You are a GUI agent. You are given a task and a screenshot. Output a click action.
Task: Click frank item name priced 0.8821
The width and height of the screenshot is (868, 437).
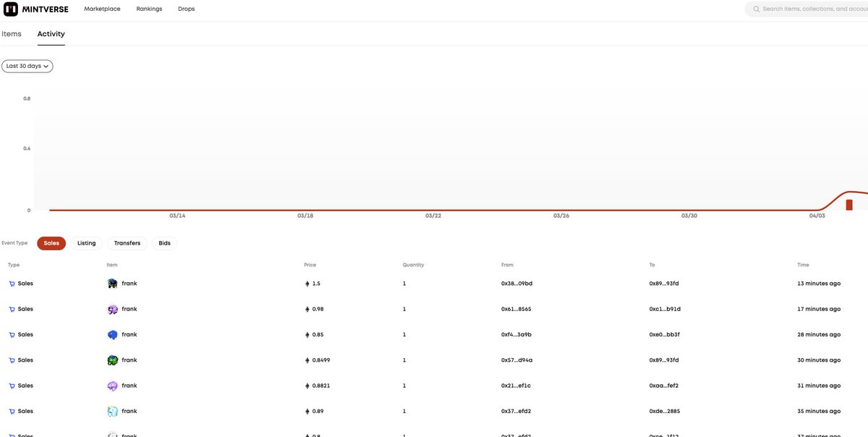[x=129, y=386]
